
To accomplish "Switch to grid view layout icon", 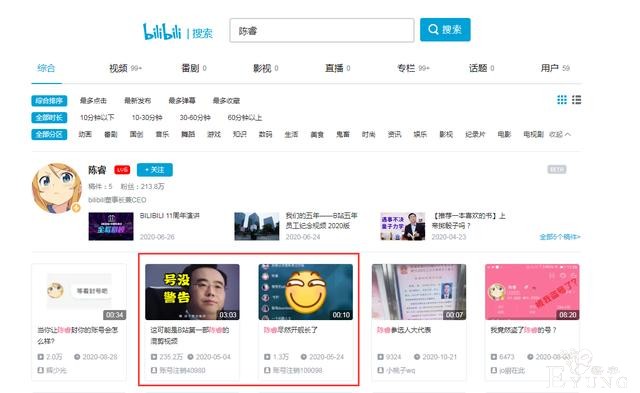I will pyautogui.click(x=562, y=100).
